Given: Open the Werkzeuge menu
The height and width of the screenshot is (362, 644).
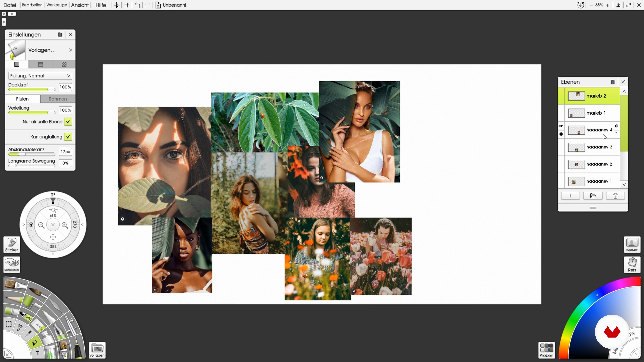Looking at the screenshot, I should [x=57, y=5].
